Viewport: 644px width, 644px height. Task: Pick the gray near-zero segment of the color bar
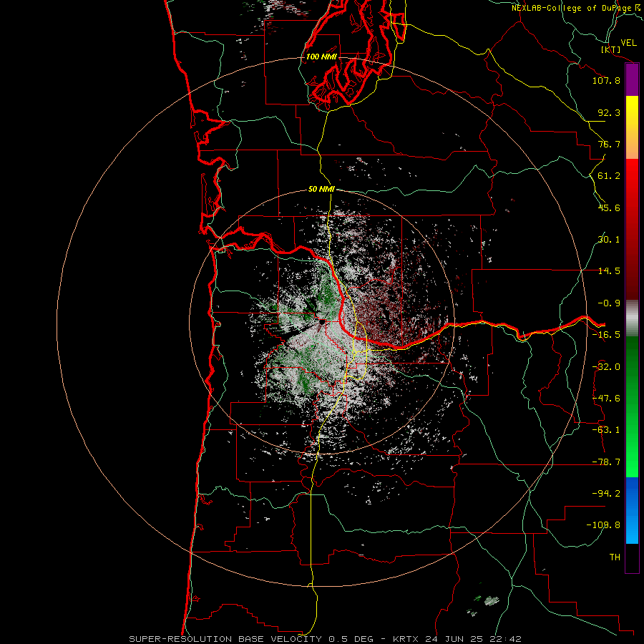pyautogui.click(x=632, y=318)
